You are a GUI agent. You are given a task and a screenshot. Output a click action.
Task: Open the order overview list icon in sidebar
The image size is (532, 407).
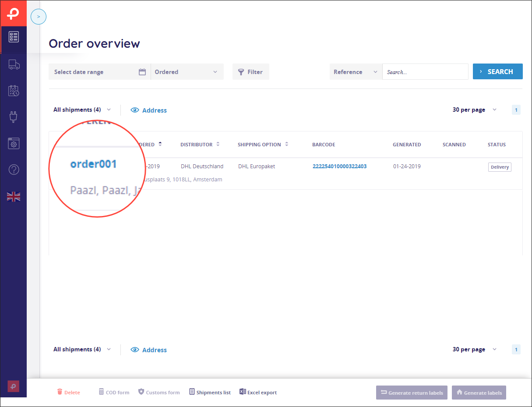[x=14, y=37]
